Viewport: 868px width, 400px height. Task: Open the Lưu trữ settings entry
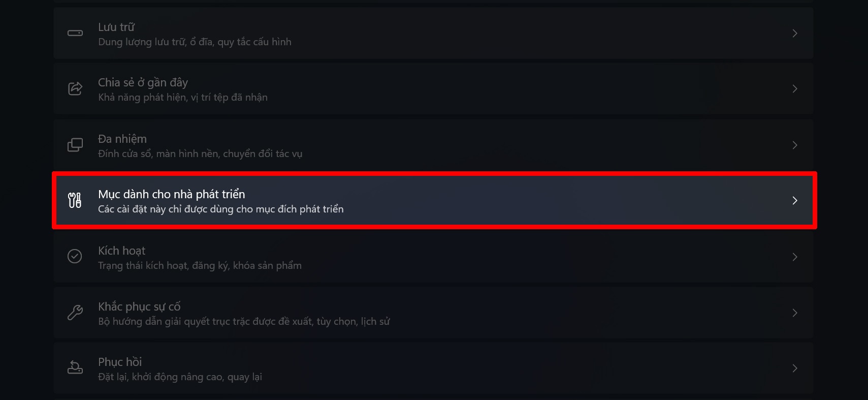click(x=433, y=34)
